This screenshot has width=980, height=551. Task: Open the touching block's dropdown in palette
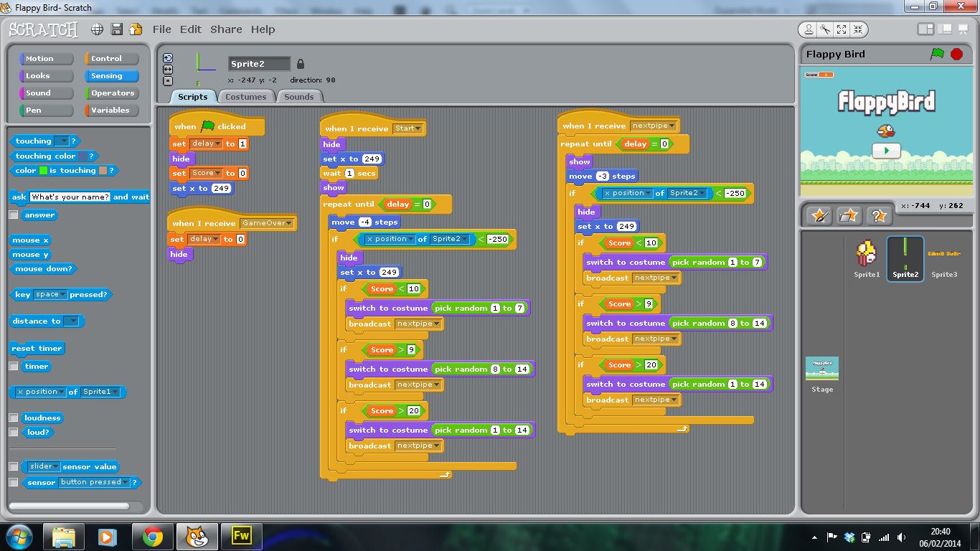(x=62, y=141)
